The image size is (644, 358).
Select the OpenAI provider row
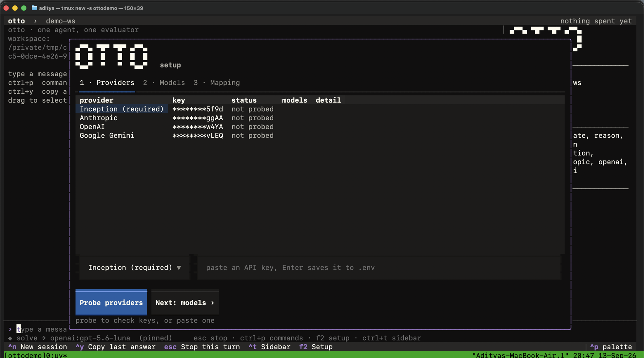[320, 127]
